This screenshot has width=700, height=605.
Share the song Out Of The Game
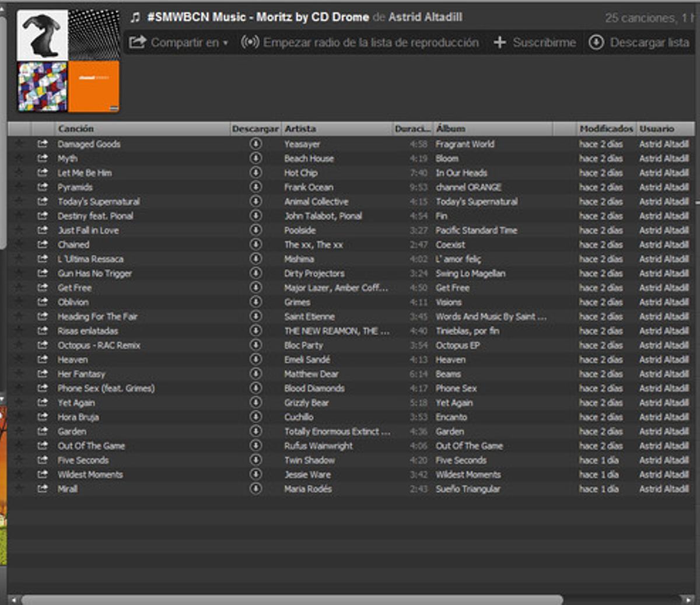[43, 446]
